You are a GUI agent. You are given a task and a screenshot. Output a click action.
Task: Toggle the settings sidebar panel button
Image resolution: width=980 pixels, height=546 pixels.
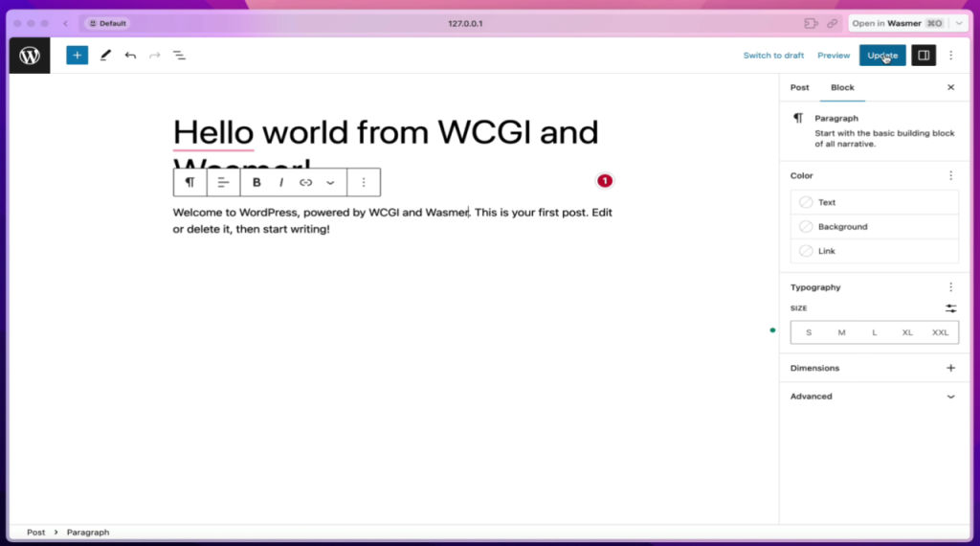coord(923,56)
